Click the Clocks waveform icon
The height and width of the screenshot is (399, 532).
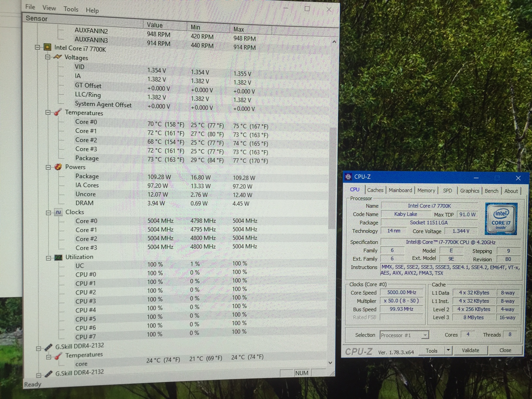click(58, 212)
